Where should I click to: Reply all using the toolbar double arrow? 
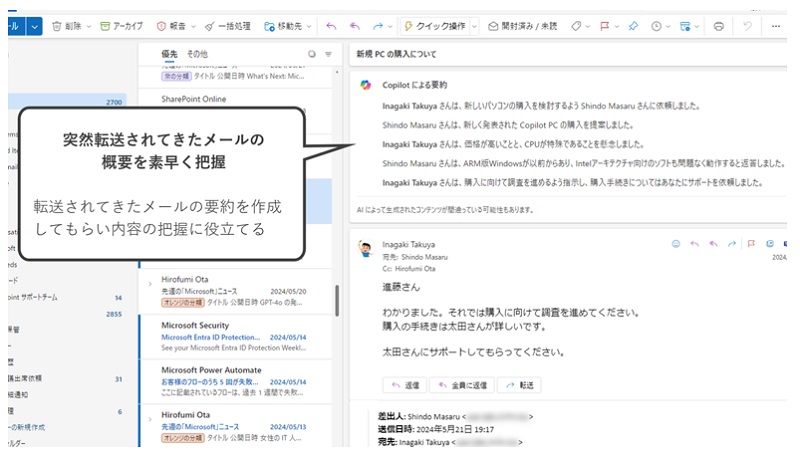point(355,26)
